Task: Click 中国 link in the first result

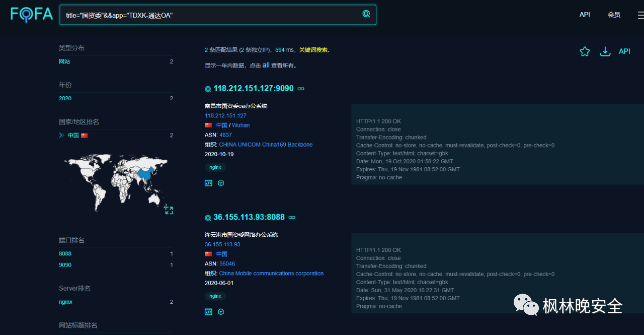Action: [222, 125]
